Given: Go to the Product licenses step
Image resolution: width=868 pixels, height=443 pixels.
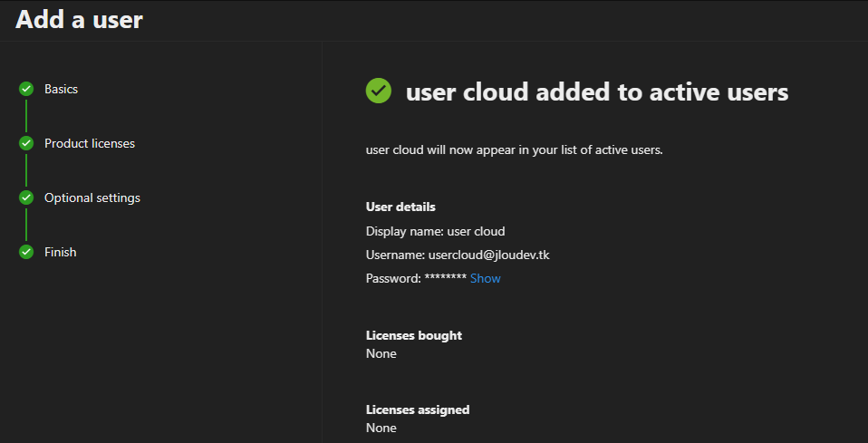Looking at the screenshot, I should [90, 143].
